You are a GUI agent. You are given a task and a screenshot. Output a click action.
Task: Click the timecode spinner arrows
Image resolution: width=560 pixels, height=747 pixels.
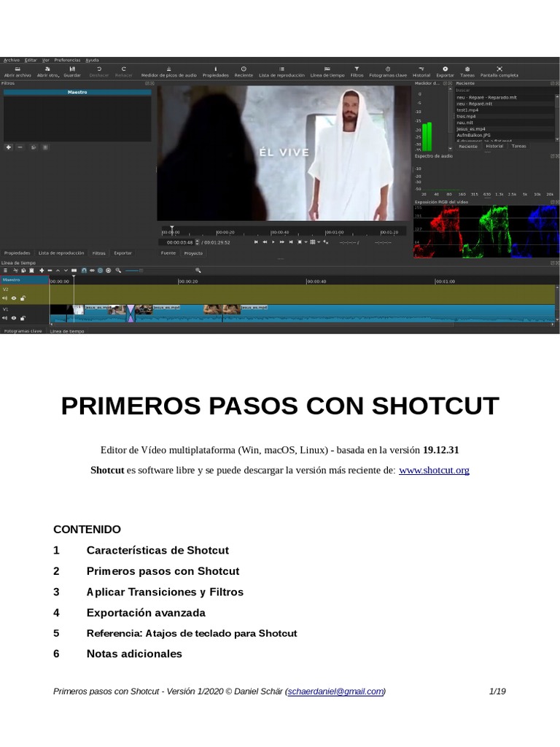pyautogui.click(x=197, y=242)
